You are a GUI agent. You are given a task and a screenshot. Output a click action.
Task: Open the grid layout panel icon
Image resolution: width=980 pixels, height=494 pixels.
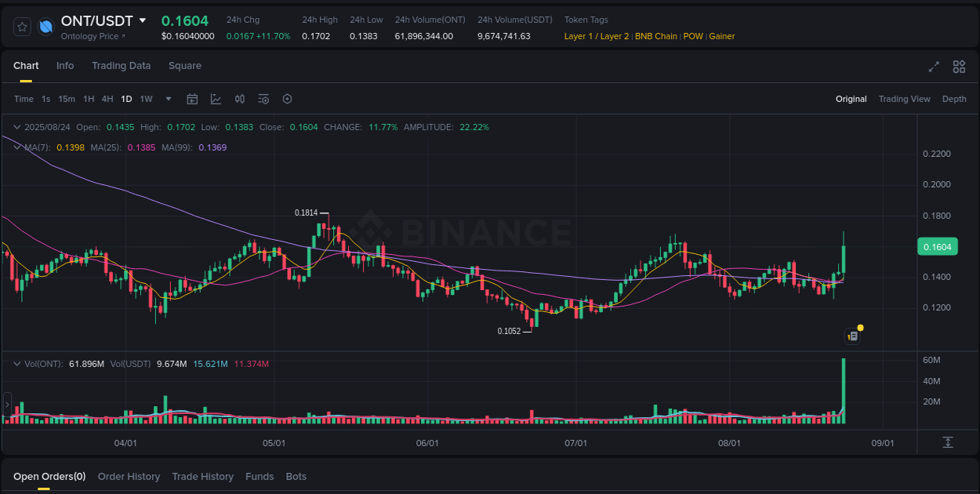[959, 67]
